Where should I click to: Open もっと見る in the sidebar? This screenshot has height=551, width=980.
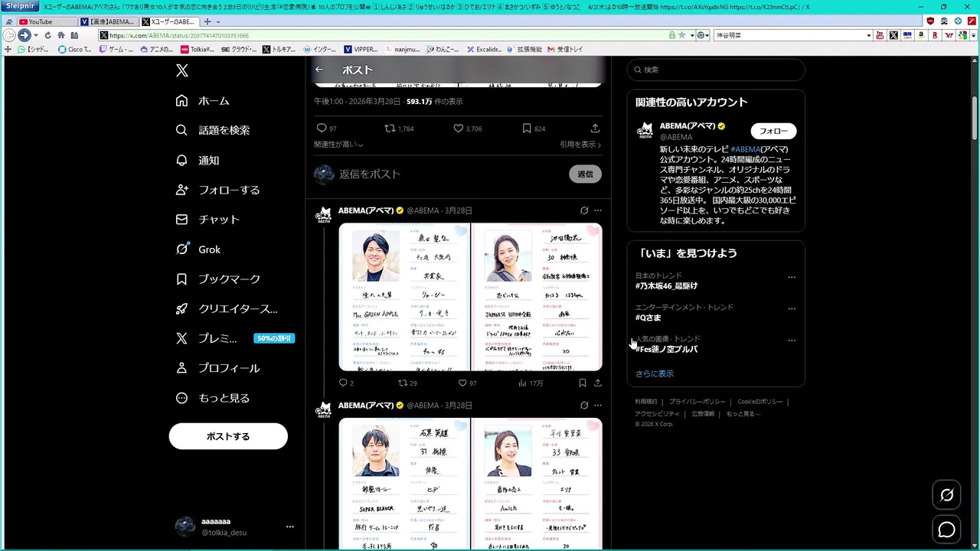tap(213, 398)
